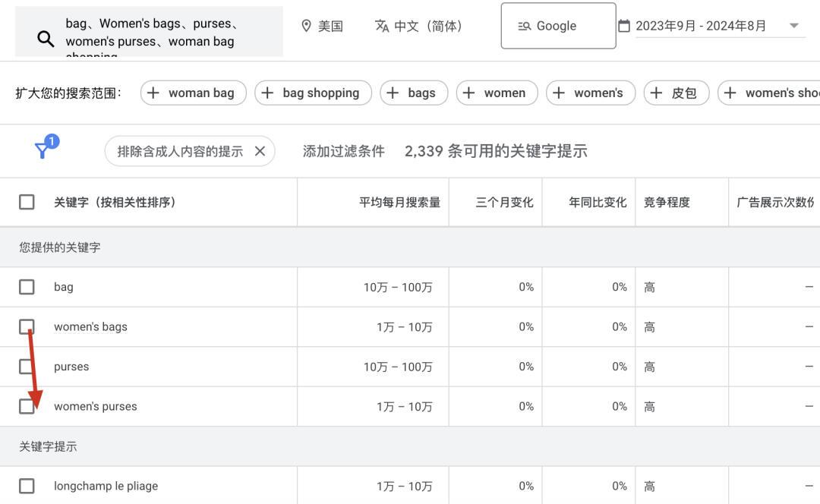Screen dimensions: 820x504
Task: Check the box for keyword bag
Action: pos(27,286)
